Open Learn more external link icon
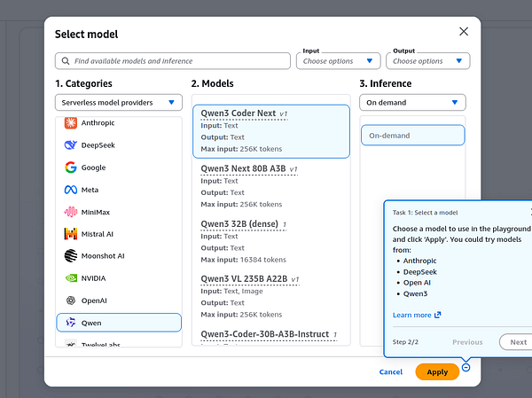532x398 pixels. coord(438,315)
